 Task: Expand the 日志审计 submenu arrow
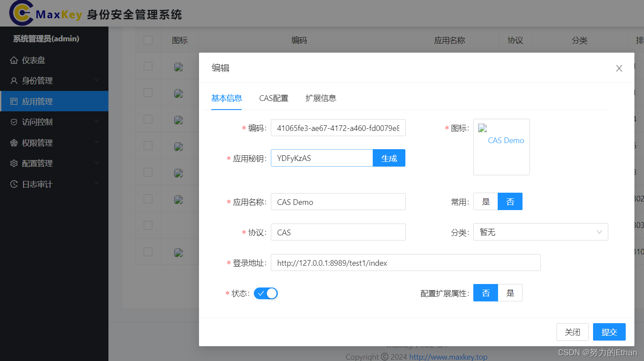pos(97,184)
